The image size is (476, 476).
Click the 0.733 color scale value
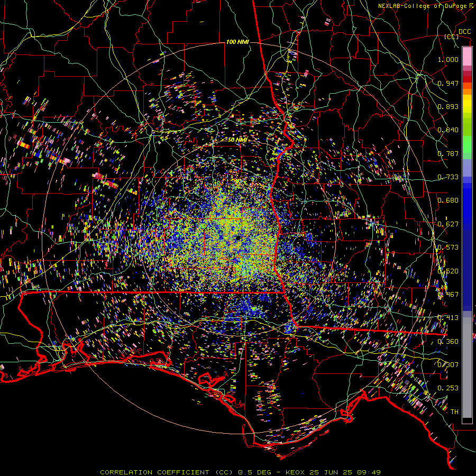coord(448,177)
